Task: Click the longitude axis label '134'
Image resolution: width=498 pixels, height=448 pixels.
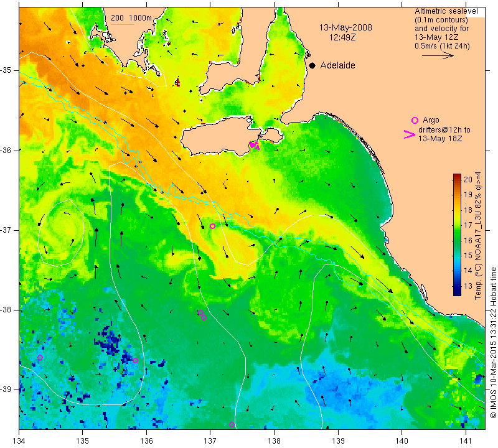Action: click(x=19, y=441)
